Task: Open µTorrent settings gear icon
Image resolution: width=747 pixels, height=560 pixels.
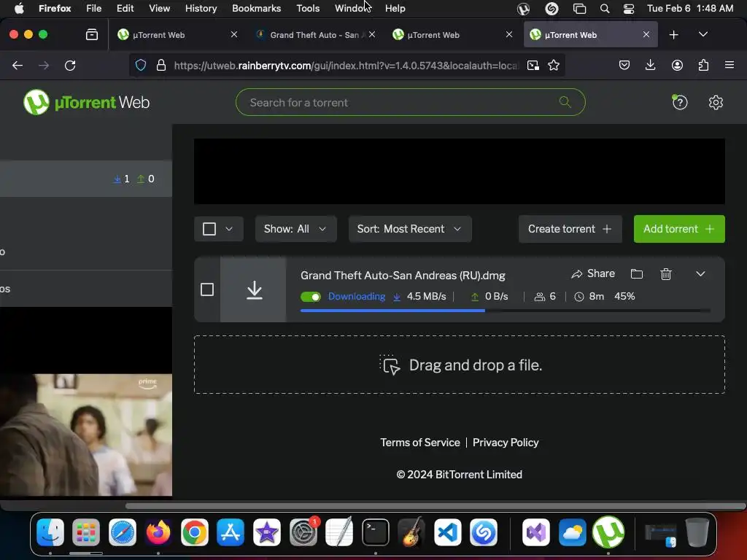Action: click(716, 102)
